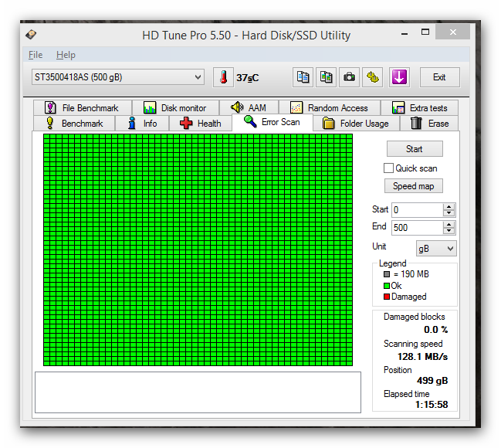Open the Help menu

pyautogui.click(x=66, y=55)
